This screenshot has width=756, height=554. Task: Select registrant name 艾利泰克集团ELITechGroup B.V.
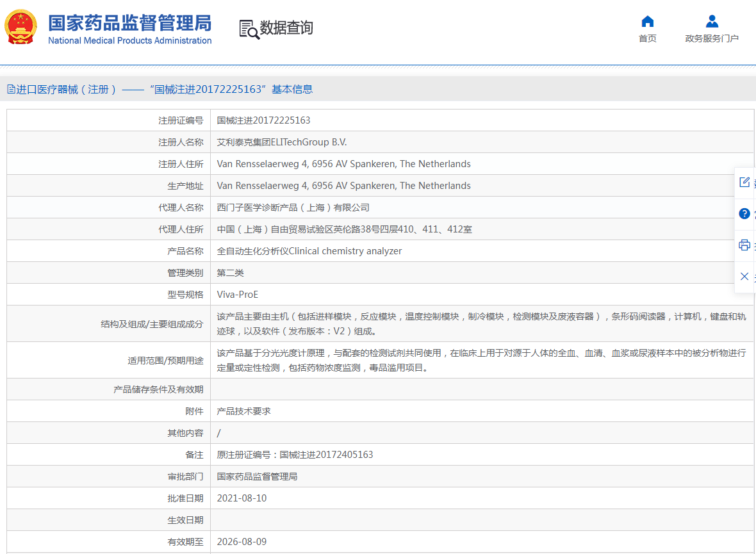281,142
